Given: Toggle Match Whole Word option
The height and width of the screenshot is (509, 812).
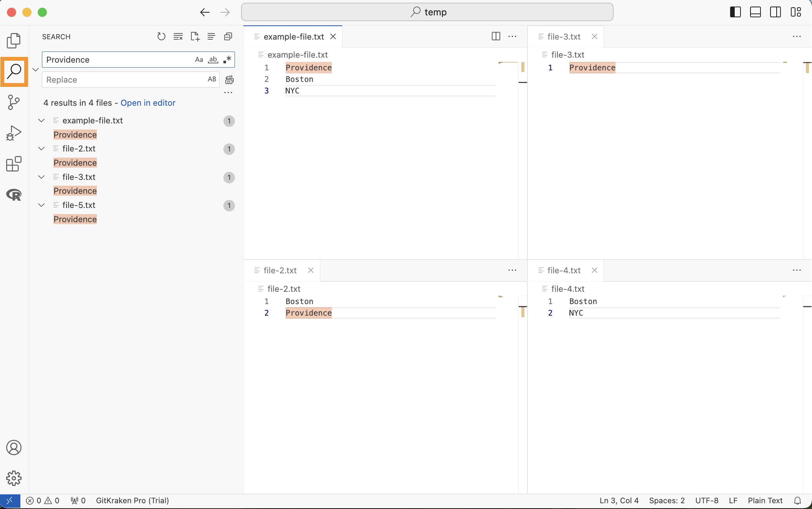Looking at the screenshot, I should coord(213,60).
